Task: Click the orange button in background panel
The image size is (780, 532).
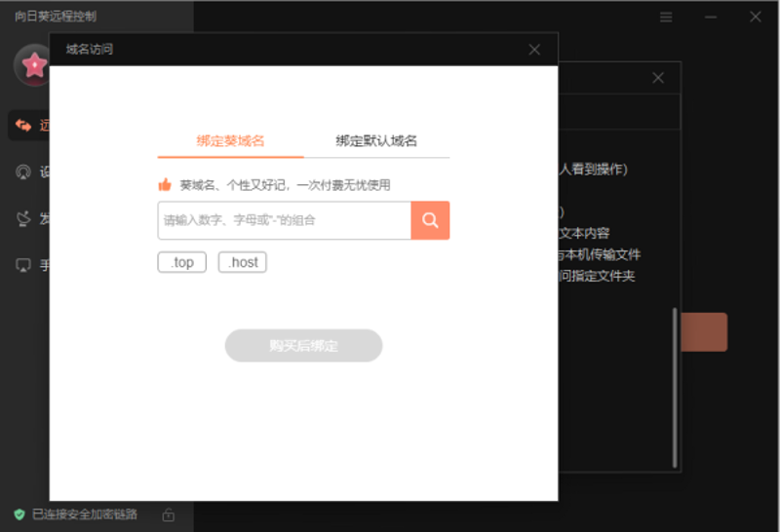Action: pos(704,332)
